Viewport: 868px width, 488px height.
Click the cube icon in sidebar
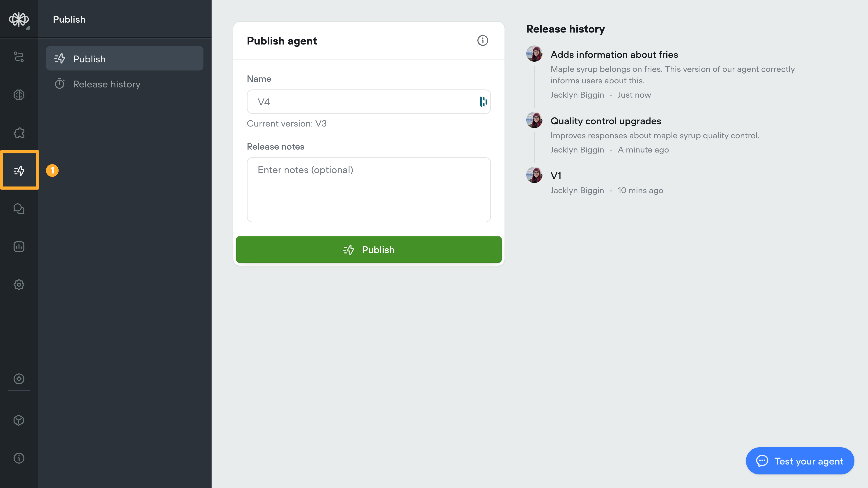click(19, 420)
